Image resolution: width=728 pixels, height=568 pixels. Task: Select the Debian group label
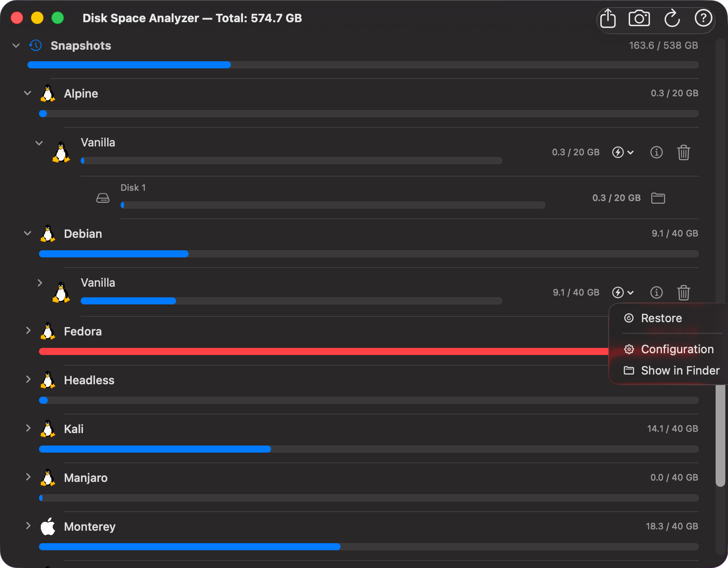[x=83, y=234]
